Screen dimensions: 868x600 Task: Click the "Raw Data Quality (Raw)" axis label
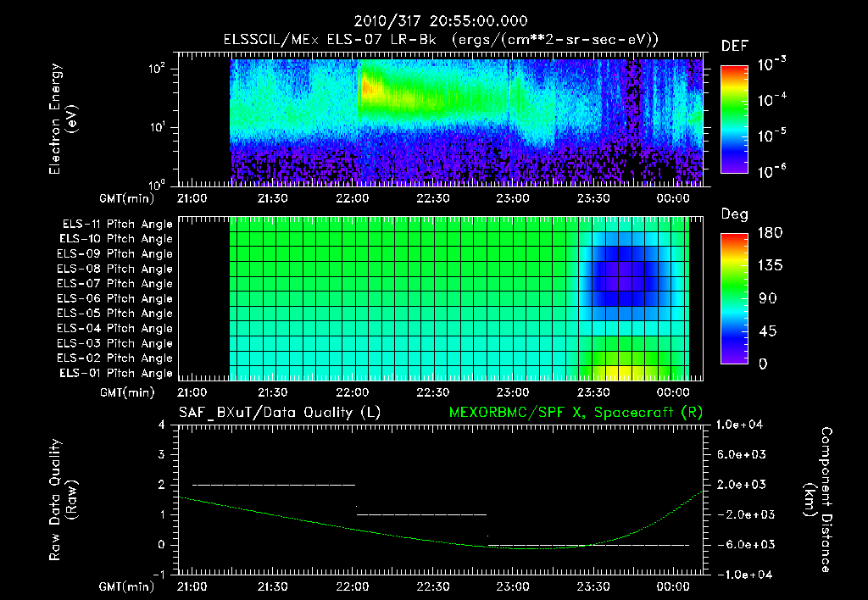[x=63, y=500]
